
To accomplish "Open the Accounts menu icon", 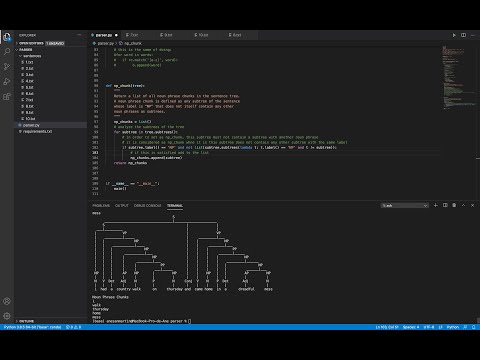I will (7, 301).
